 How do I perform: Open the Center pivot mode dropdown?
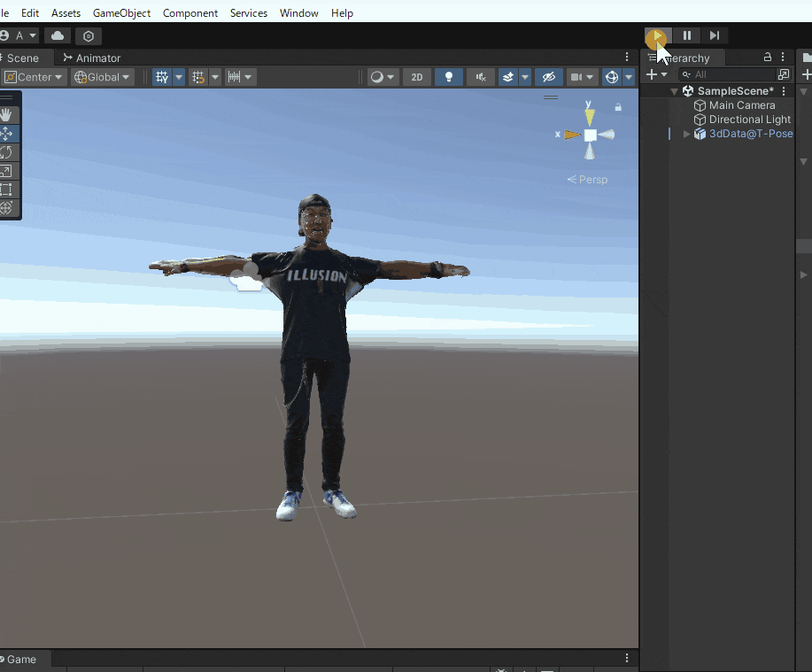[33, 77]
